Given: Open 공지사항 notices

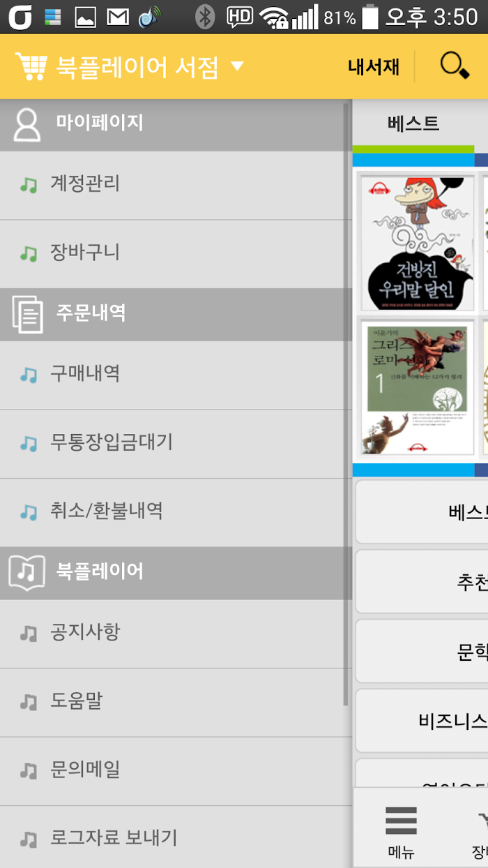Looking at the screenshot, I should point(173,634).
